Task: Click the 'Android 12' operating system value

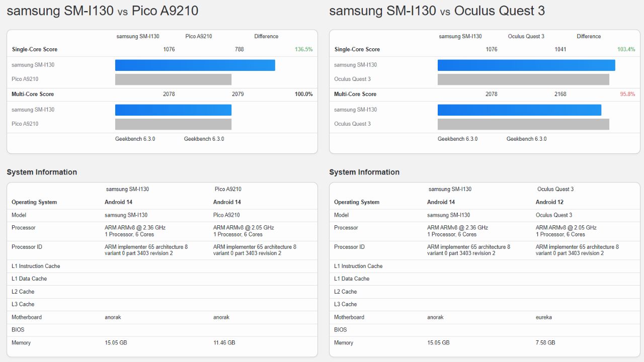Action: coord(549,202)
